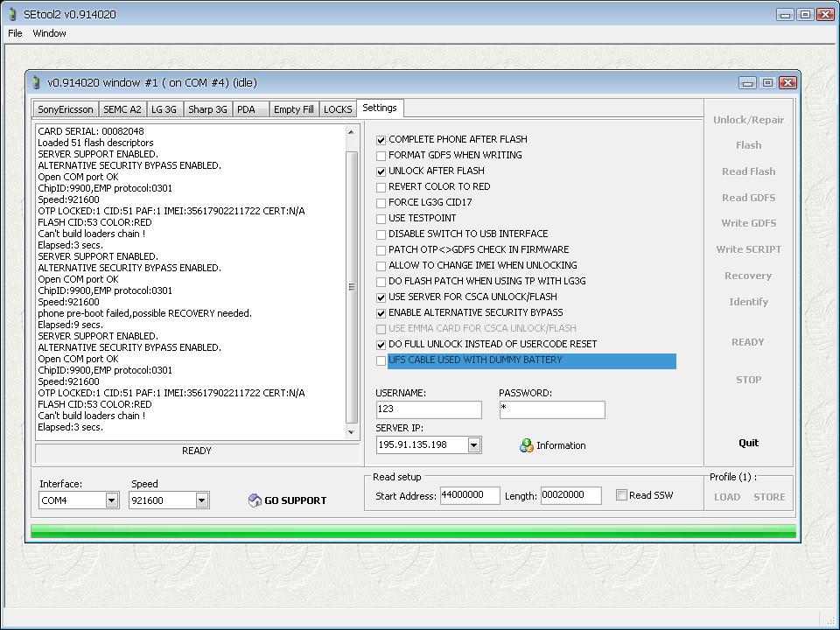
Task: Click the Length input field
Action: (x=571, y=495)
